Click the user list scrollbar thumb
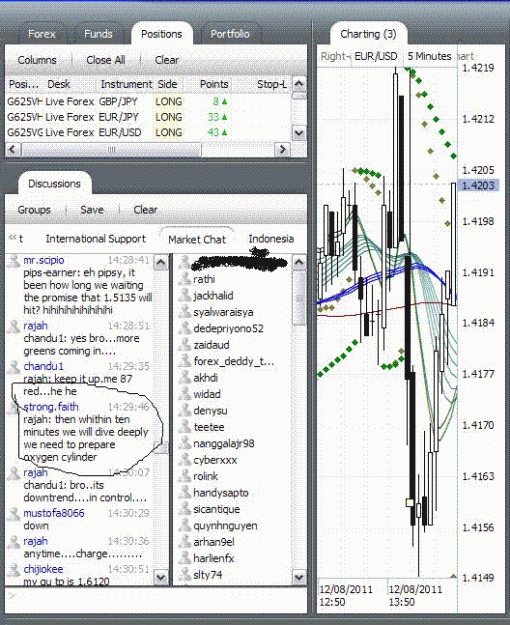 [299, 297]
